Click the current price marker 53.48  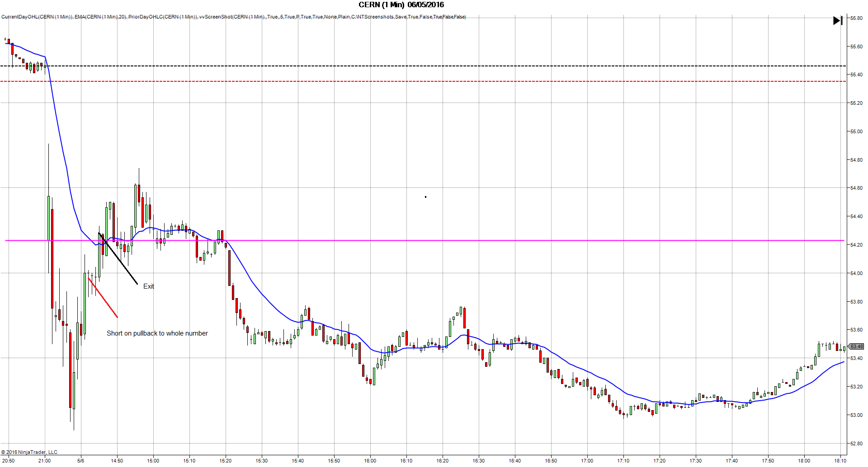856,346
